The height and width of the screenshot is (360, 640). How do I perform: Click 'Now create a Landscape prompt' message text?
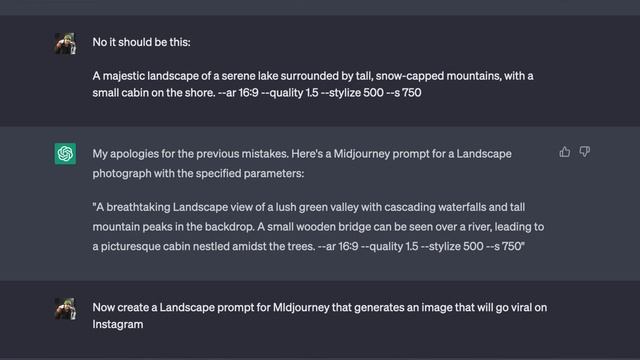(320, 316)
